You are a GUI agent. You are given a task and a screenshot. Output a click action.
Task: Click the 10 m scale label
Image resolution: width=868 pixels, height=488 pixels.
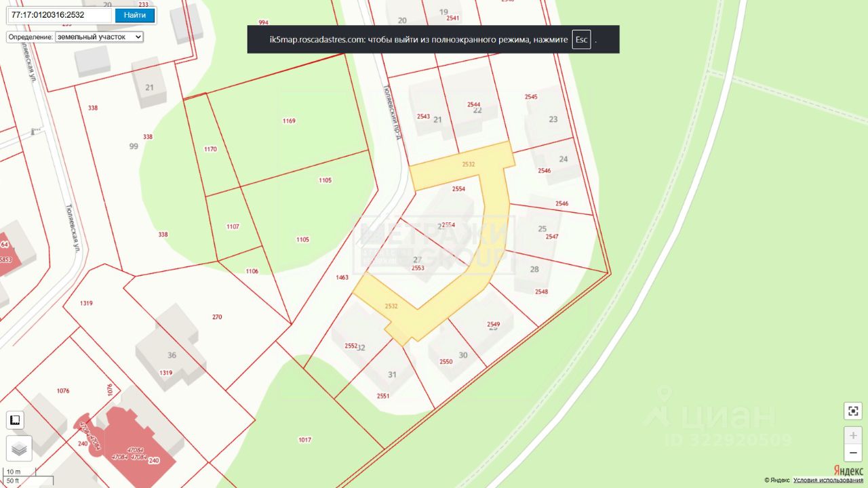[x=14, y=472]
